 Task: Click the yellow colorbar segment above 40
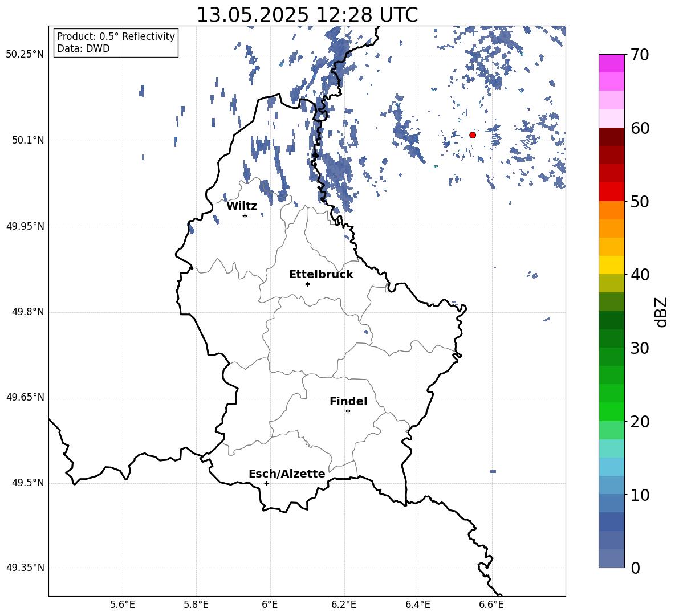coord(611,265)
